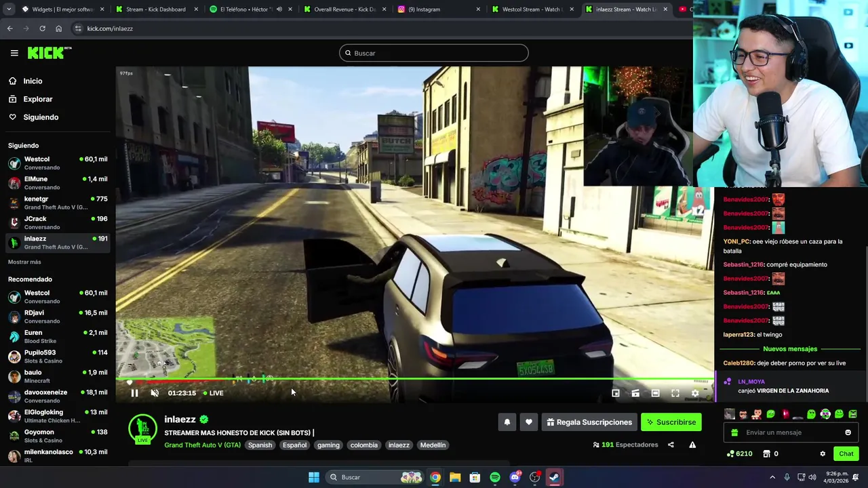
Task: Open Discord from Windows taskbar
Action: click(515, 477)
